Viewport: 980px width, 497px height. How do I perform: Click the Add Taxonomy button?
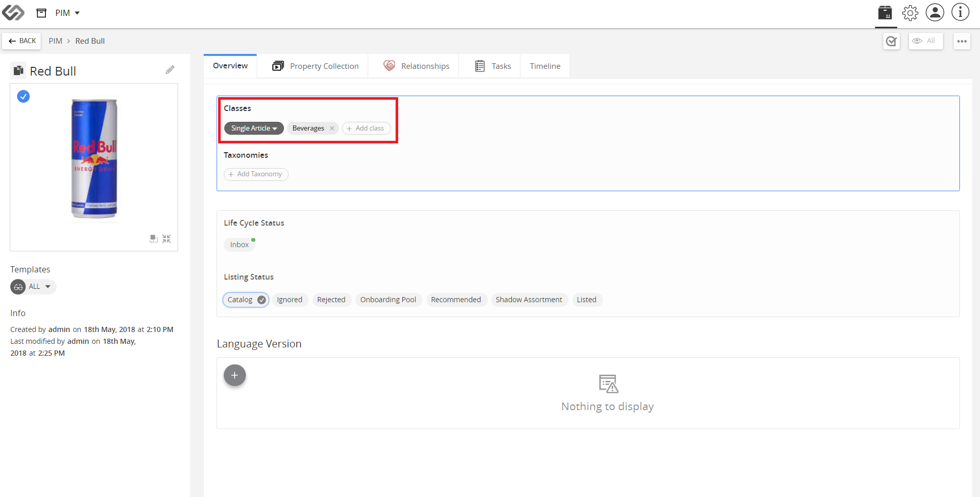(x=256, y=174)
